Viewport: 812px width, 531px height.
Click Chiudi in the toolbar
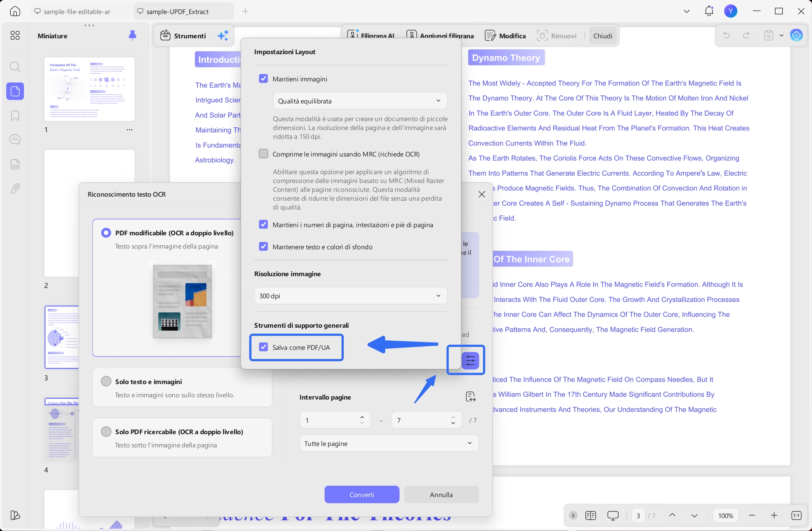[603, 36]
